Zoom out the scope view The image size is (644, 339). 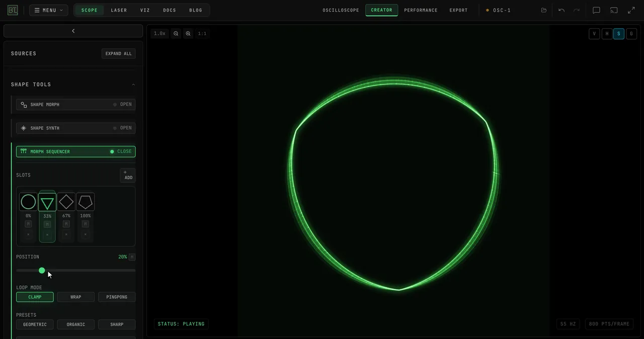coord(176,34)
